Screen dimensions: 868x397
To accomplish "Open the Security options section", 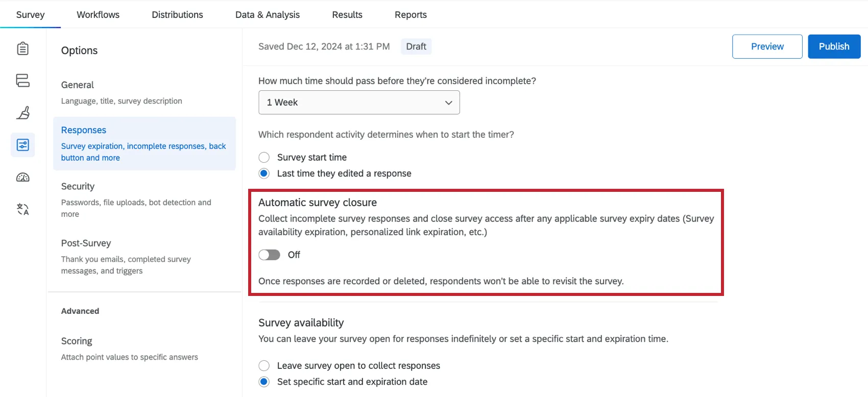I will coord(78,186).
